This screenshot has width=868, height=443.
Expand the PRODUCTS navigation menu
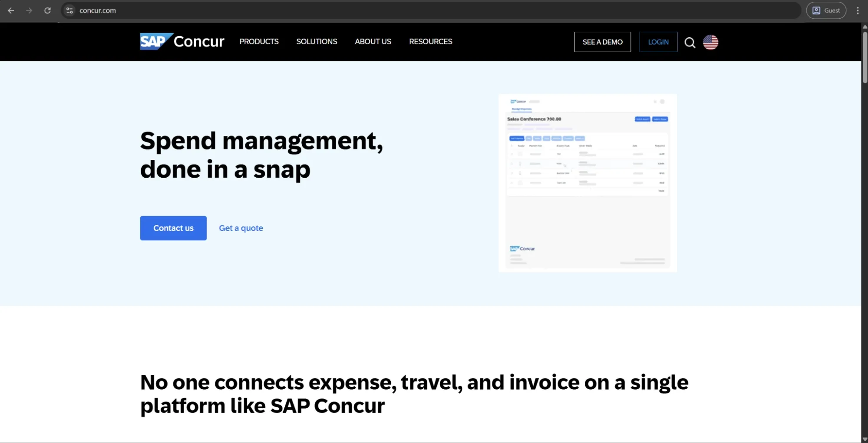click(x=259, y=41)
